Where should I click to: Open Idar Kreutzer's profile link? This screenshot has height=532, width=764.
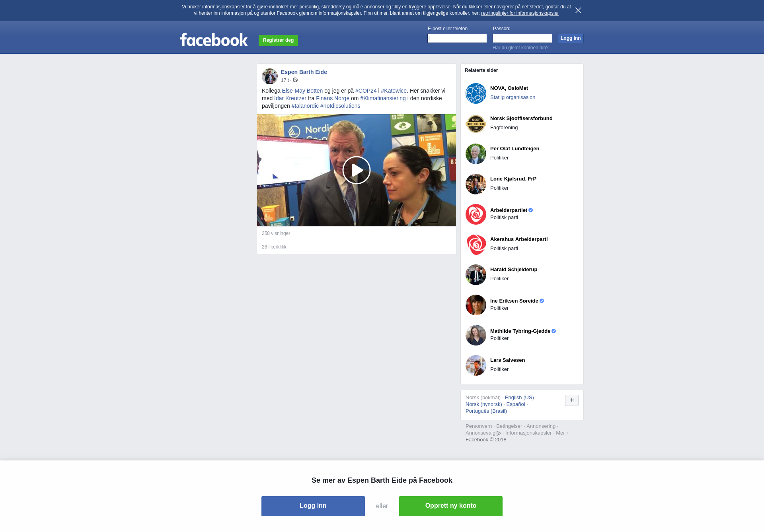click(290, 98)
